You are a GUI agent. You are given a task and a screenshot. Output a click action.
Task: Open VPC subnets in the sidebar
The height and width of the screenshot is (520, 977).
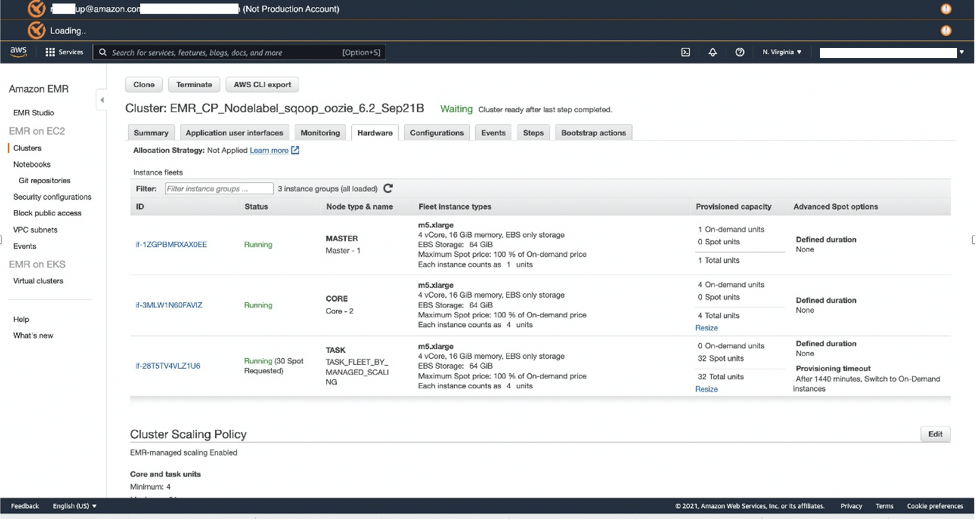[x=35, y=230]
